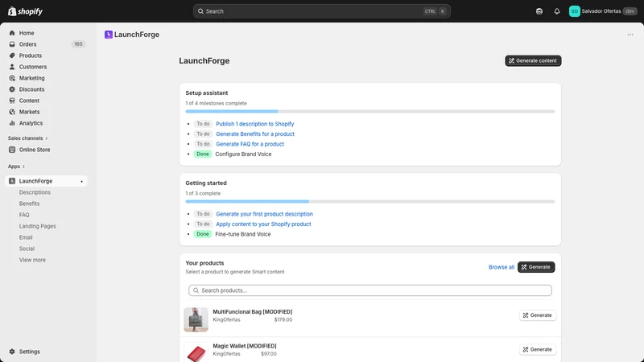Click the Marketing target icon
Viewport: 644px width, 362px height.
click(x=12, y=78)
